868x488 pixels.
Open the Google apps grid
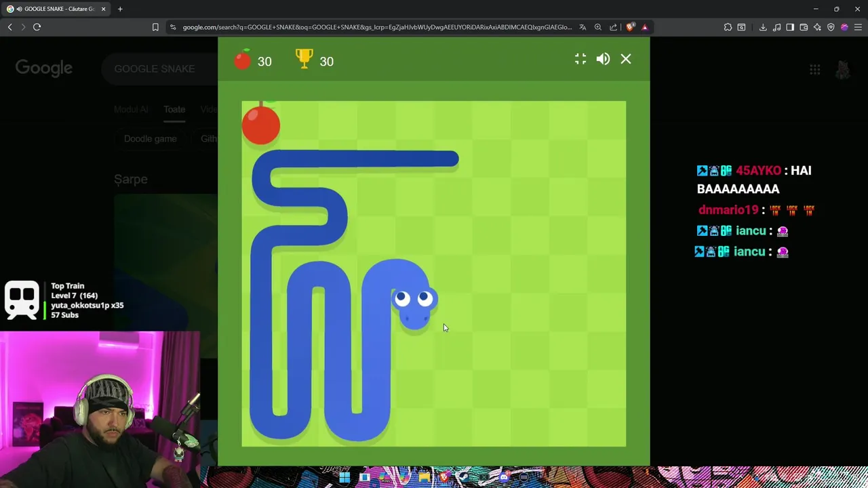815,69
